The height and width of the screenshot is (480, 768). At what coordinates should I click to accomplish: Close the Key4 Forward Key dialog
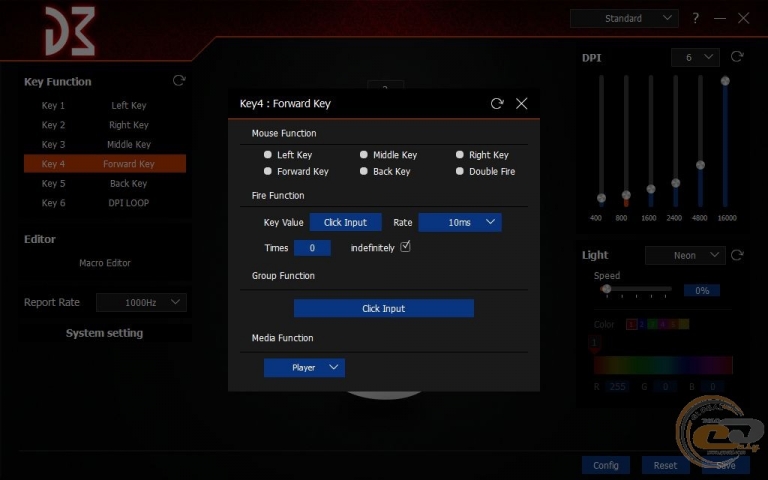[522, 103]
